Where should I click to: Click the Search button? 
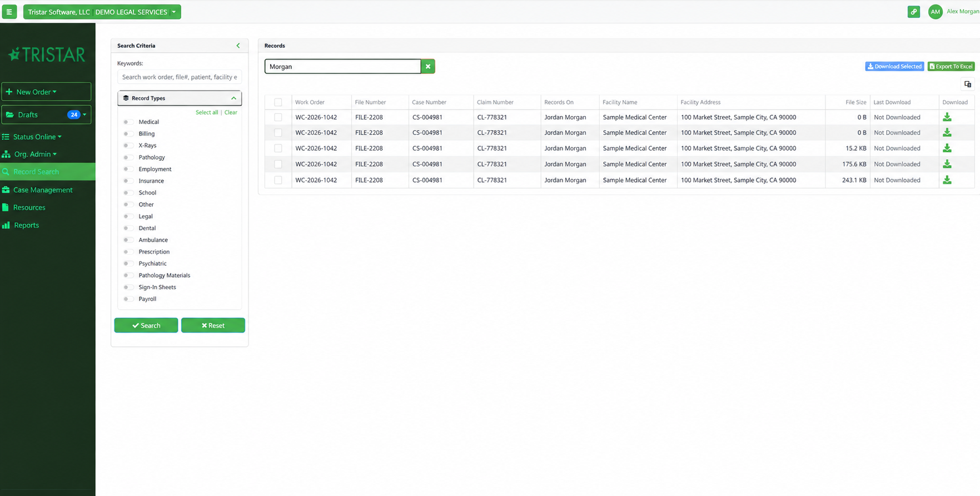pyautogui.click(x=146, y=325)
